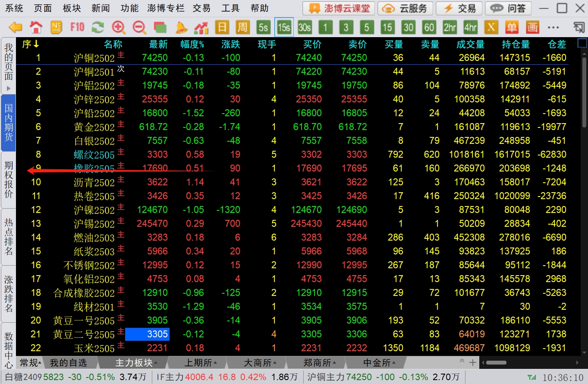Image resolution: width=588 pixels, height=384 pixels.
Task: Open the 交易 menu in menu bar
Action: point(201,8)
